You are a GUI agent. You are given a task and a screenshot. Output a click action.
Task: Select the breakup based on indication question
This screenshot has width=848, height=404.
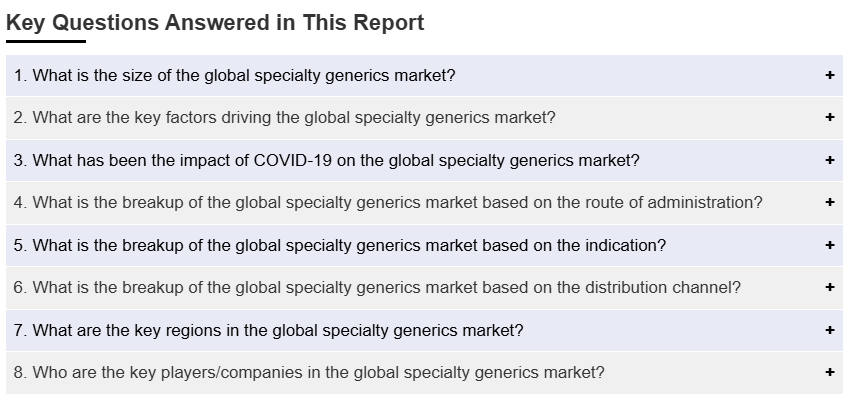[x=340, y=245]
